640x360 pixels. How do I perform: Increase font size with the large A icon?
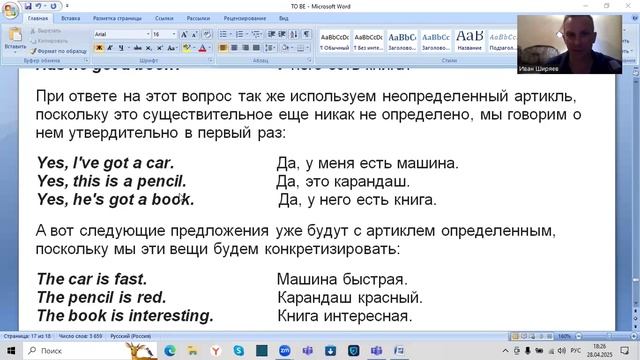[x=184, y=35]
